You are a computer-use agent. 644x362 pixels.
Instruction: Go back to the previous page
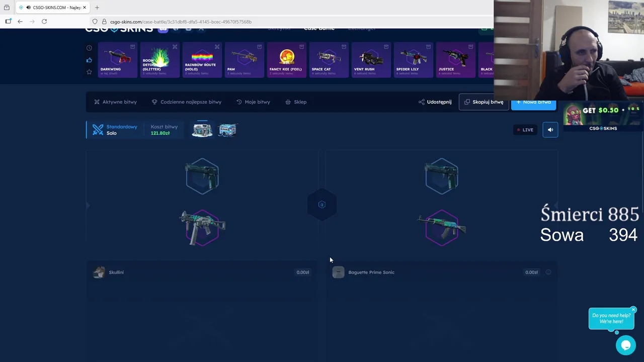(20, 22)
